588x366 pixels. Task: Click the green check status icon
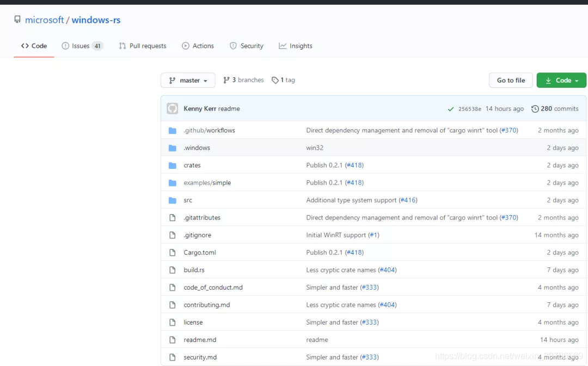coord(451,109)
